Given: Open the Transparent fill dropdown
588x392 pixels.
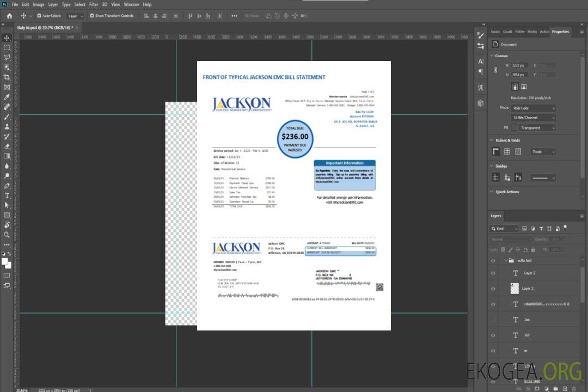Looking at the screenshot, I should coord(537,128).
